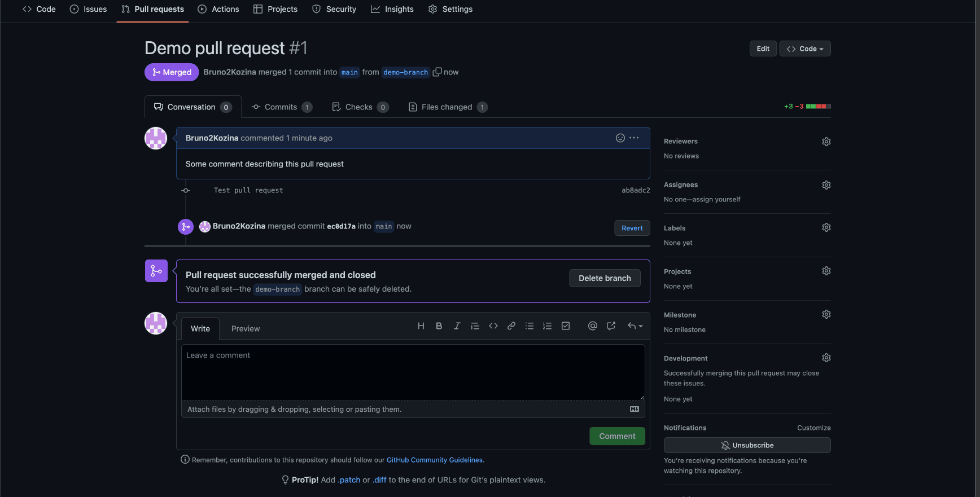The image size is (980, 497).
Task: Switch to the Files changed tab
Action: click(x=447, y=107)
